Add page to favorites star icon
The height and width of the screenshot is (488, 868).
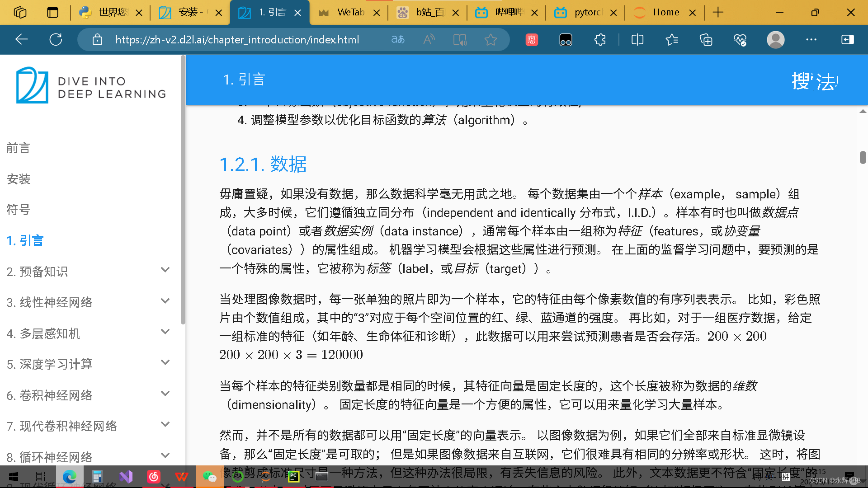point(491,40)
